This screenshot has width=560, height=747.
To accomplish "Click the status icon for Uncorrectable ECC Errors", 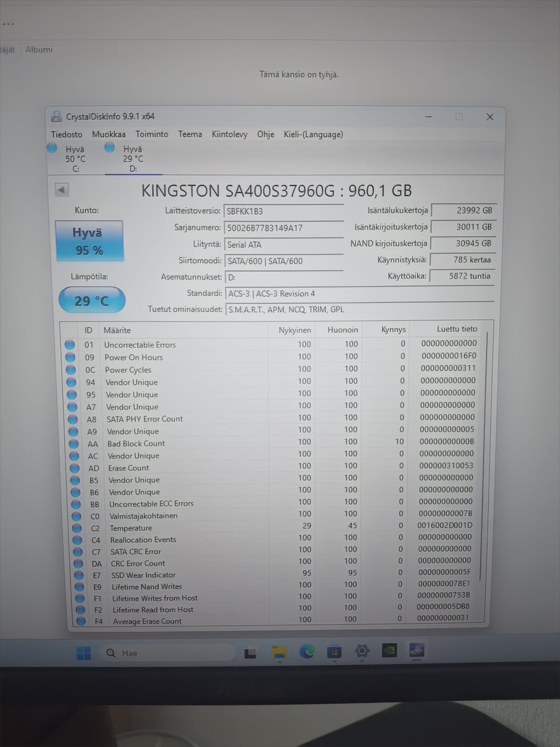I will click(x=76, y=504).
